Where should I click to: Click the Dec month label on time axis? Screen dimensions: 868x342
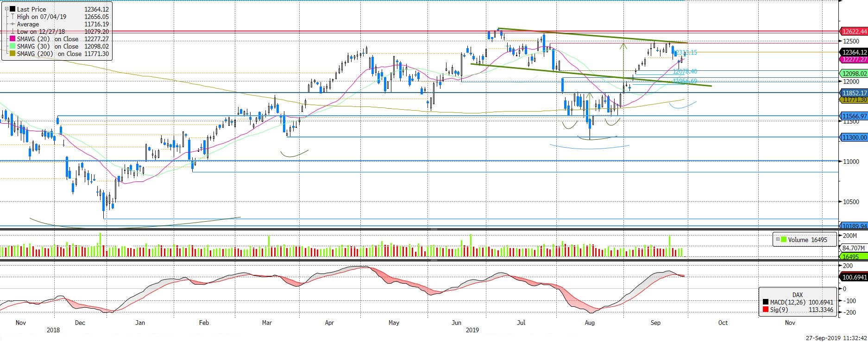[x=80, y=323]
